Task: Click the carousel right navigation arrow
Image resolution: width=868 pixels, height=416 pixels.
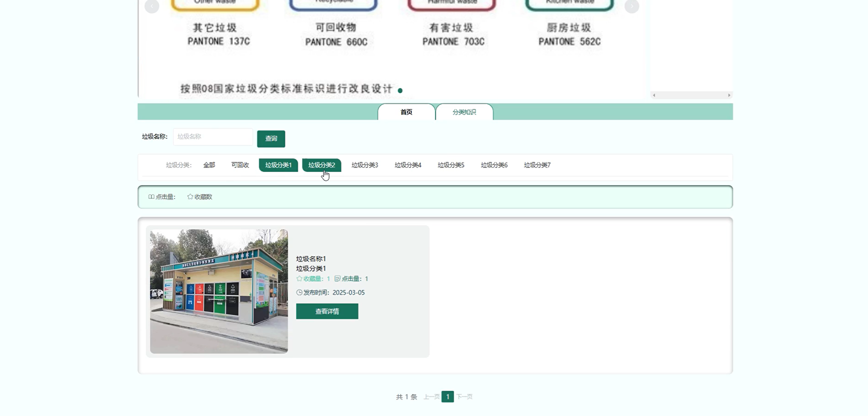Action: click(x=632, y=6)
